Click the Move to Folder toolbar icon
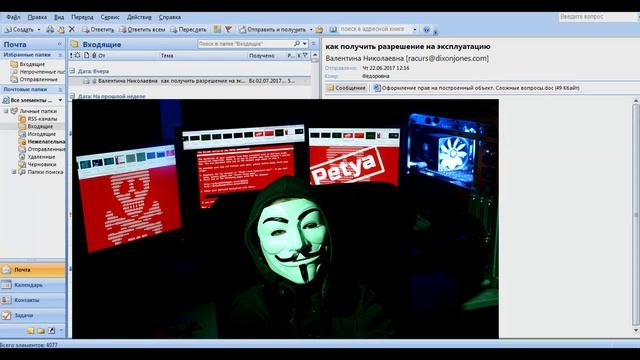Viewport: 640px width, 360px height. [x=61, y=29]
